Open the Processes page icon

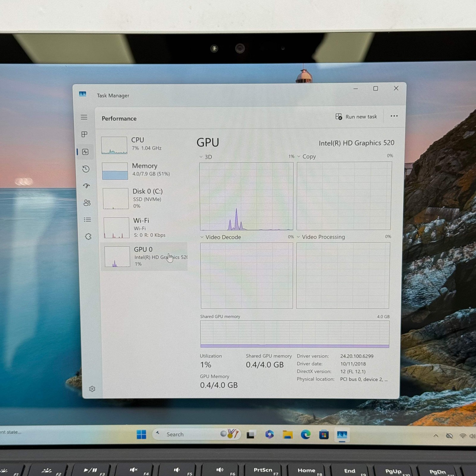(x=84, y=134)
